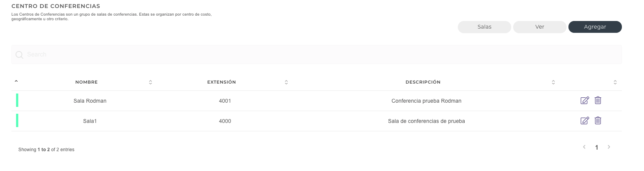Go to previous page arrow
Screen dimensions: 644x171
pos(584,147)
